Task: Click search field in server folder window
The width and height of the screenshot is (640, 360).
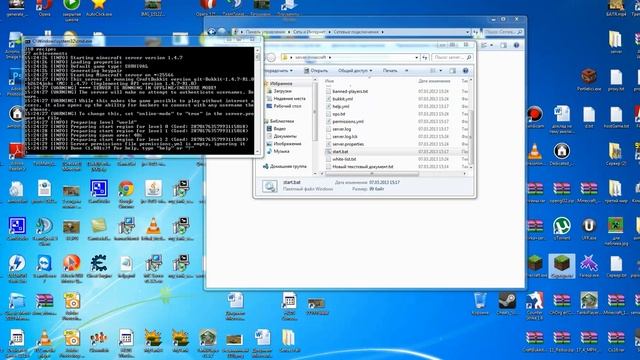Action: pyautogui.click(x=452, y=58)
